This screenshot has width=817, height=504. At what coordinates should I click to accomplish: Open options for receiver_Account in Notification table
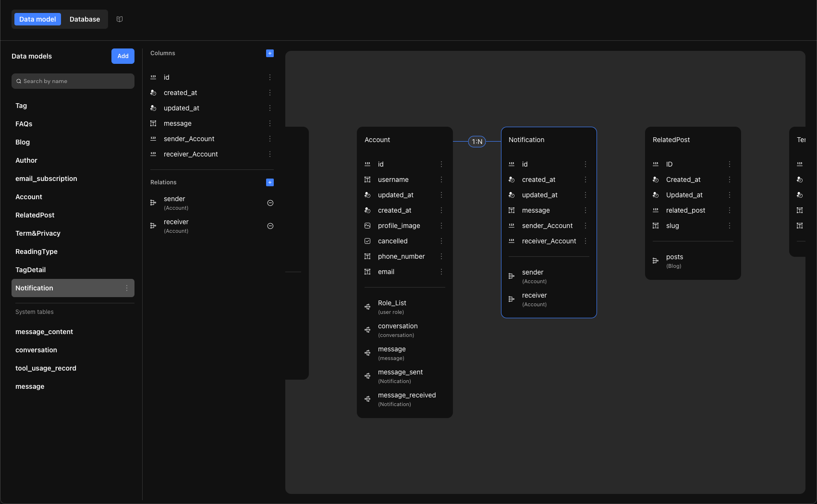[585, 241]
